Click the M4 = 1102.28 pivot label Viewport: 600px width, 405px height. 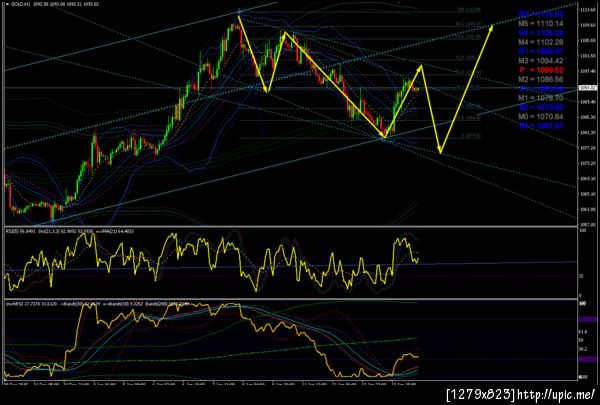(x=541, y=42)
